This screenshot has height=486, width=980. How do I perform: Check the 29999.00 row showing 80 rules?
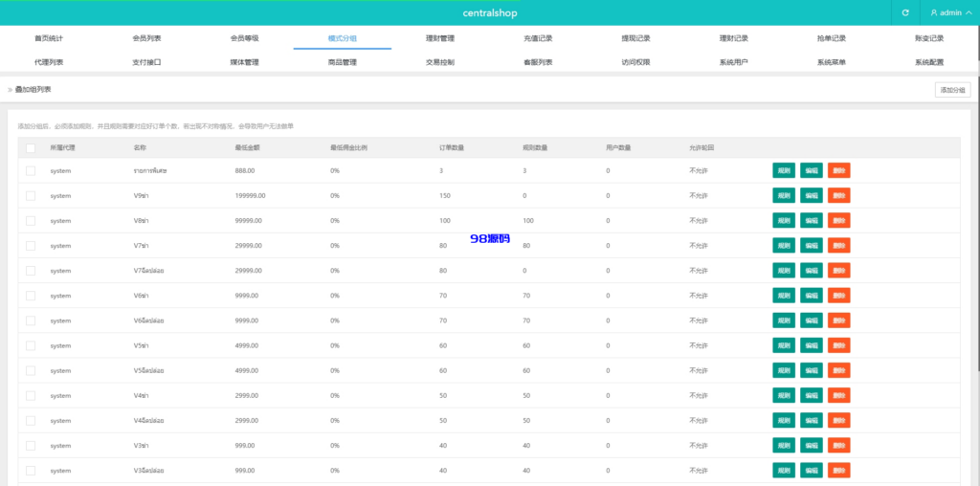tap(31, 246)
